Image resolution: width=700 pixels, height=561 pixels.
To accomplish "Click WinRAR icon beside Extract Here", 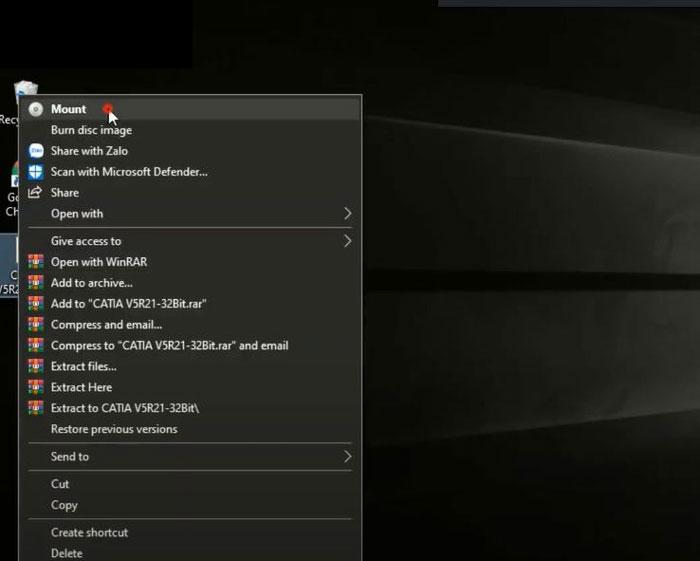I will tap(36, 387).
